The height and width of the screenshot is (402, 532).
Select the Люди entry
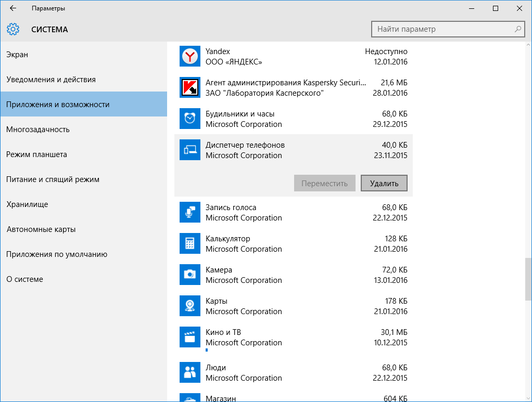tap(294, 372)
